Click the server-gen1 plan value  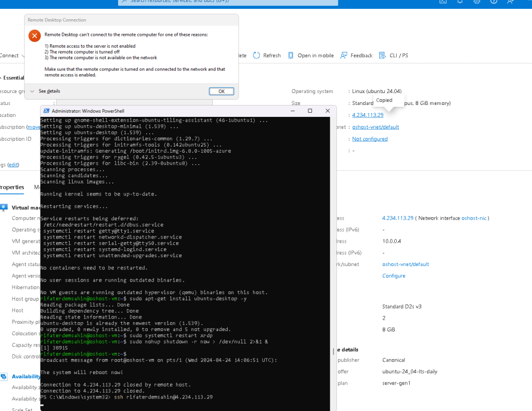(x=396, y=383)
